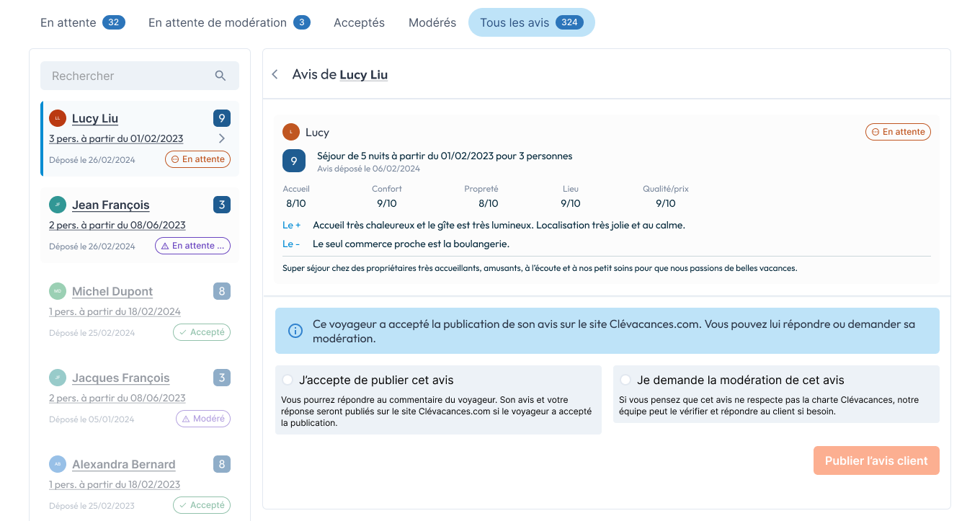Click En attente status badge in review header
The height and width of the screenshot is (521, 980).
point(898,132)
